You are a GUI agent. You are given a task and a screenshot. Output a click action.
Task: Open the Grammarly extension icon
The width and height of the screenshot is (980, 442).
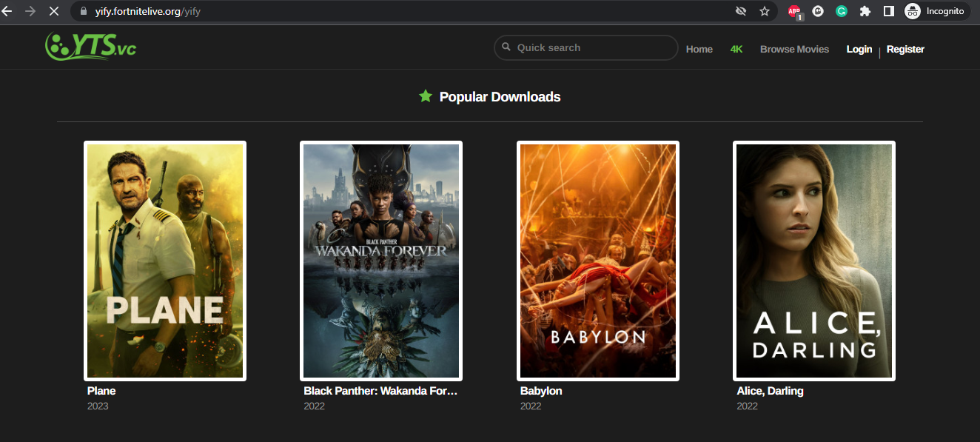click(x=841, y=11)
